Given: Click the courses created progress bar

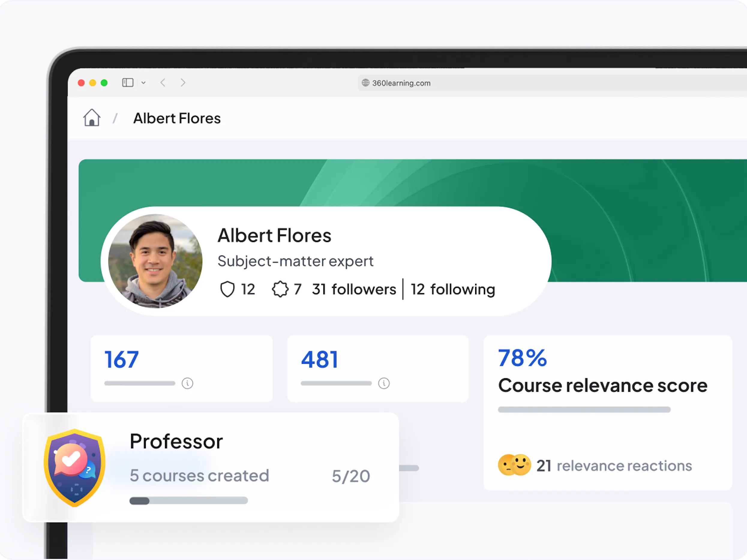Looking at the screenshot, I should pos(189,501).
